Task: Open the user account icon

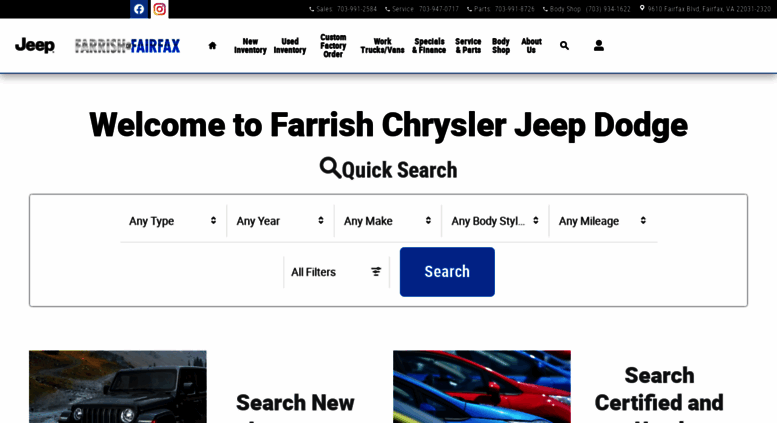Action: pos(599,46)
